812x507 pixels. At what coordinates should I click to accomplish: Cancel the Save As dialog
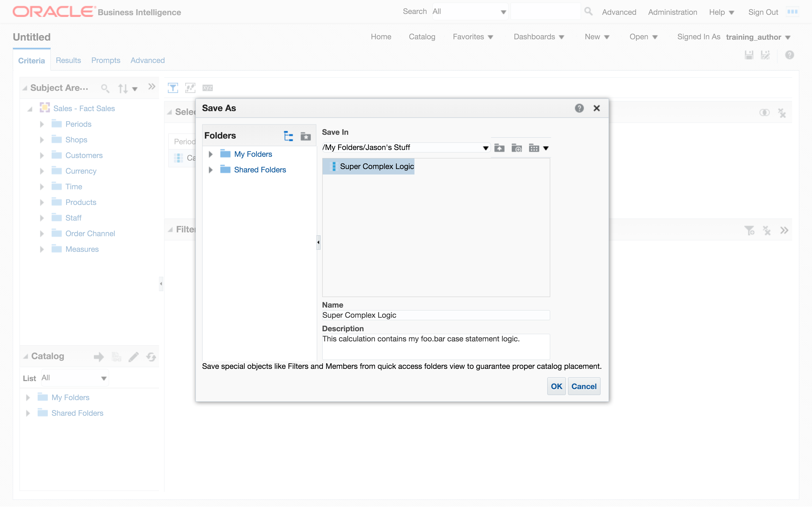(583, 386)
